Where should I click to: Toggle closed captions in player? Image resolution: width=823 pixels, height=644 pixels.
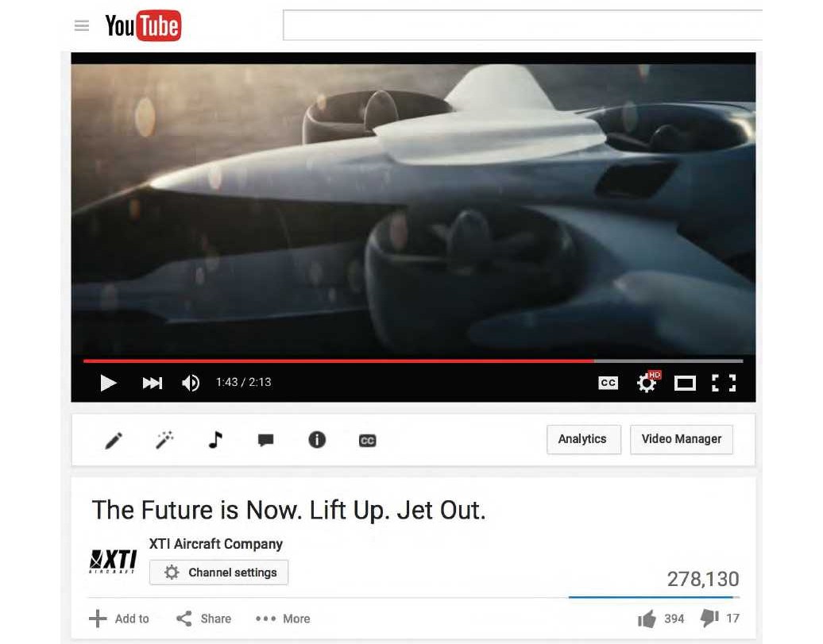pos(608,383)
